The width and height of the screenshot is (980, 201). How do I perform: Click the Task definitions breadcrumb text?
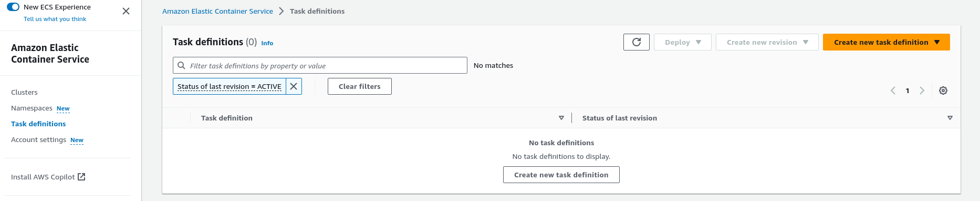(317, 11)
